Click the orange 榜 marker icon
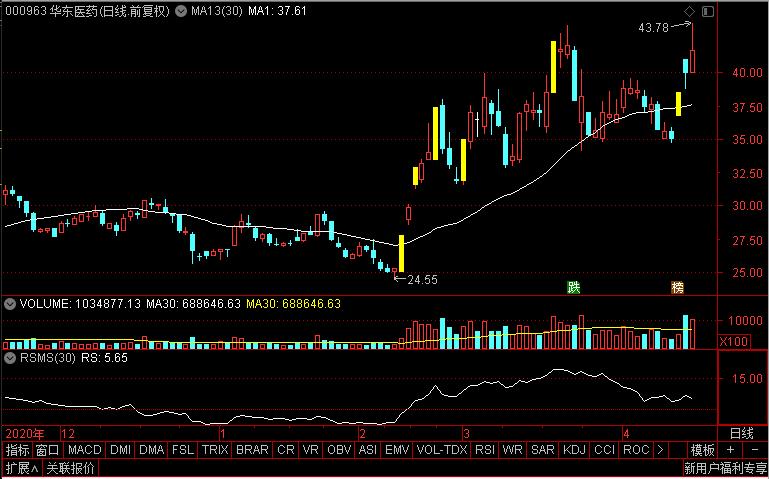This screenshot has height=479, width=770. (678, 287)
